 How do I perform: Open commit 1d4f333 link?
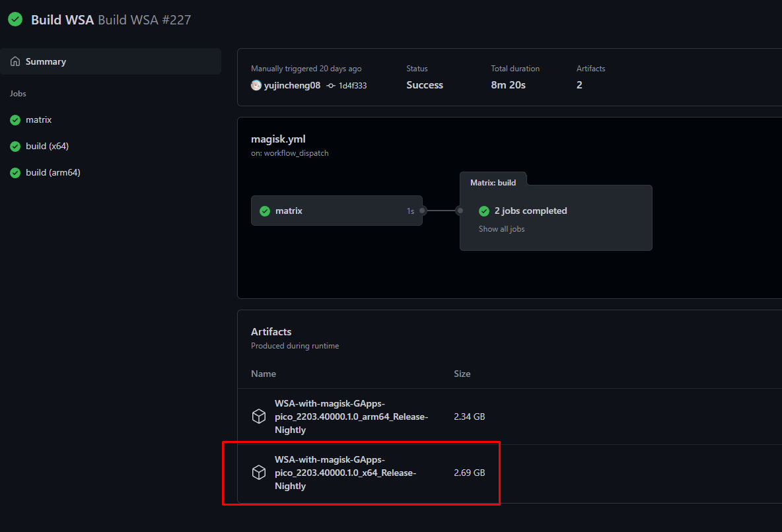pyautogui.click(x=353, y=85)
